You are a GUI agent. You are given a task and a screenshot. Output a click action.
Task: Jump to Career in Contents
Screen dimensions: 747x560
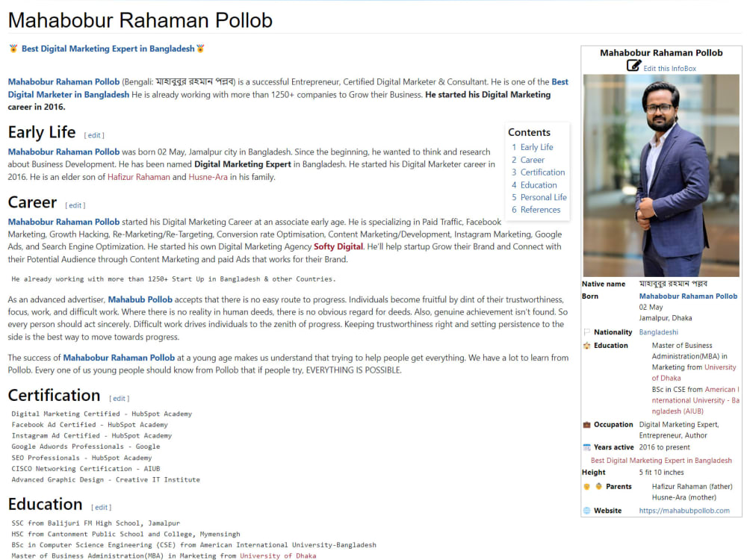(x=532, y=160)
